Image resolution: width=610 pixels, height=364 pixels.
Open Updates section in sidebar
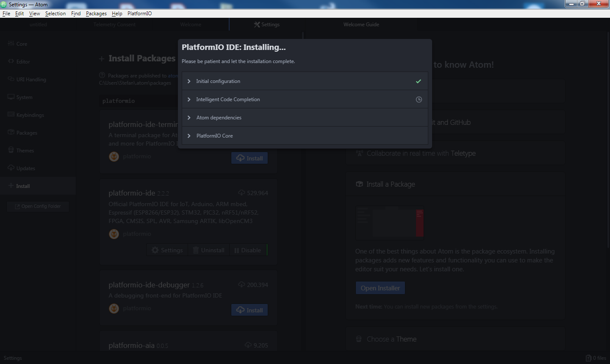pyautogui.click(x=38, y=168)
